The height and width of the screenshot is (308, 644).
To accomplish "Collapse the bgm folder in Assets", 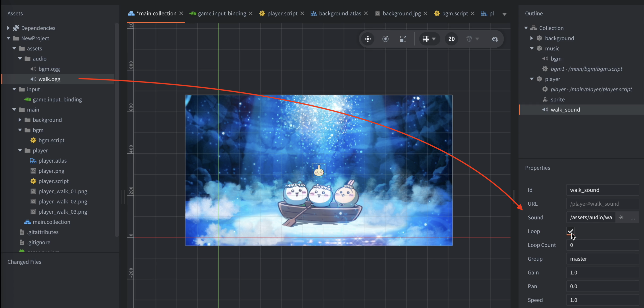I will (20, 130).
